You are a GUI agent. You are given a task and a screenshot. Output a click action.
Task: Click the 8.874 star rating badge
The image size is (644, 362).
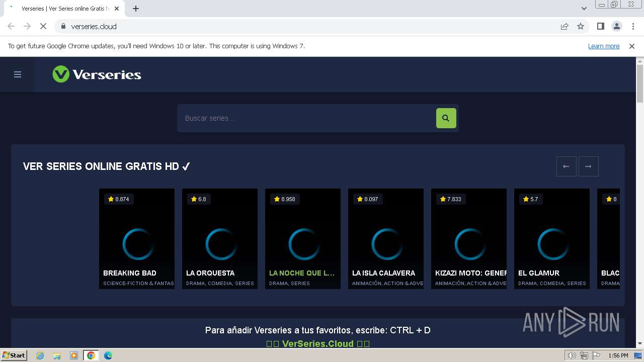119,199
